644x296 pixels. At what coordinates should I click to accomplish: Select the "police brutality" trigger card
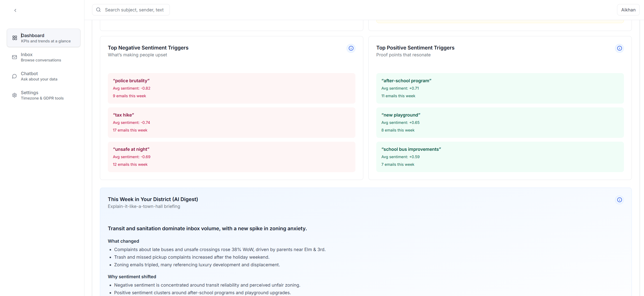(x=231, y=88)
